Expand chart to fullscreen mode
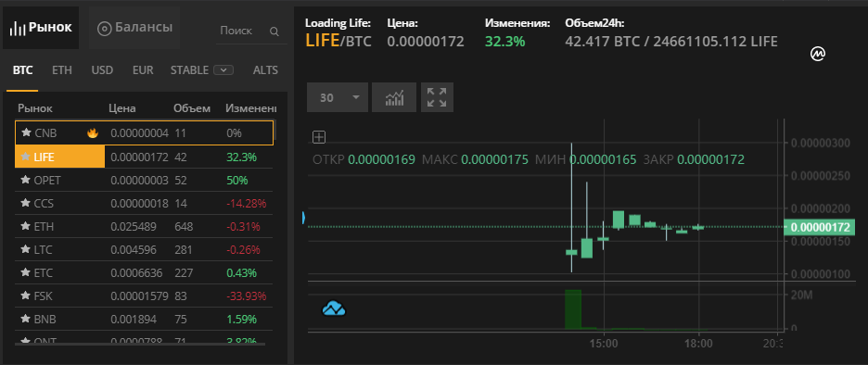 [438, 98]
